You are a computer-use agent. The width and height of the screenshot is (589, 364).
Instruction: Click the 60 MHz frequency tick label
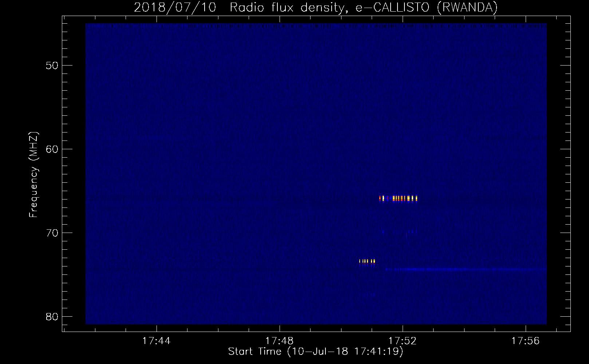[52, 149]
